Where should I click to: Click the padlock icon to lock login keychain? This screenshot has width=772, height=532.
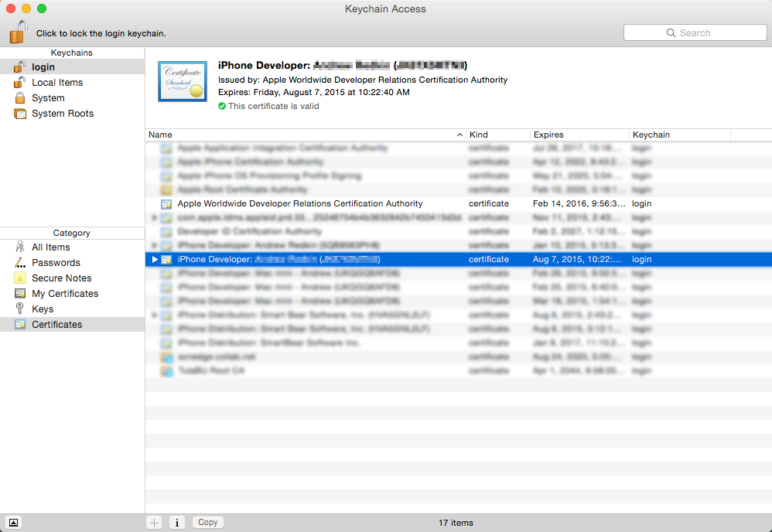[x=19, y=32]
